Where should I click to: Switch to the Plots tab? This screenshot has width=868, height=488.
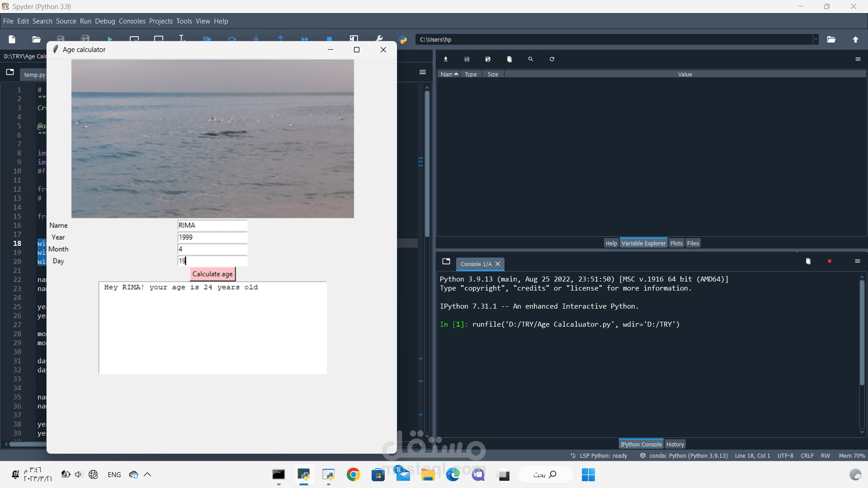coord(676,243)
